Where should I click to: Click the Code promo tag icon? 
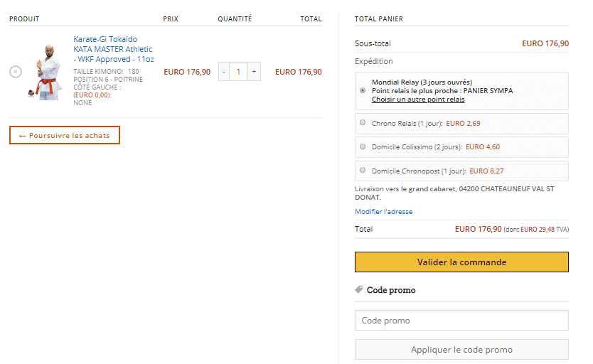[x=359, y=289]
